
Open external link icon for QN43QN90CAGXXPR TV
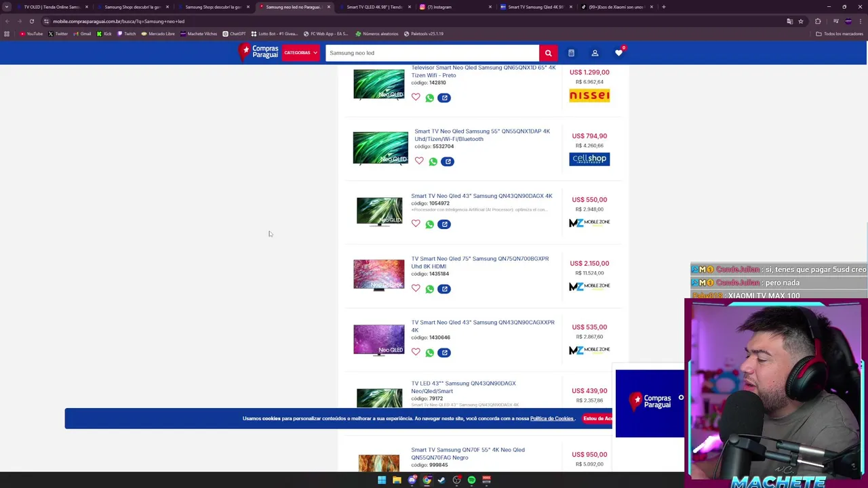click(x=444, y=352)
